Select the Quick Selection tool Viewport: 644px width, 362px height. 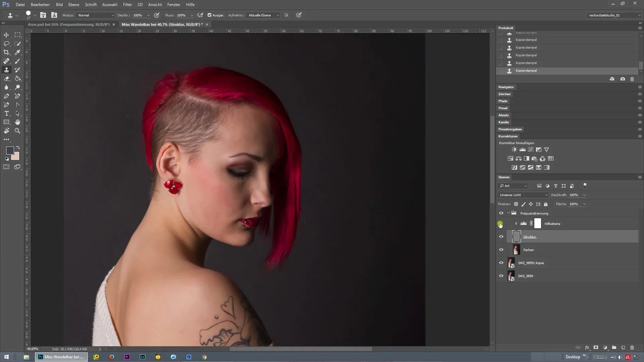(17, 44)
